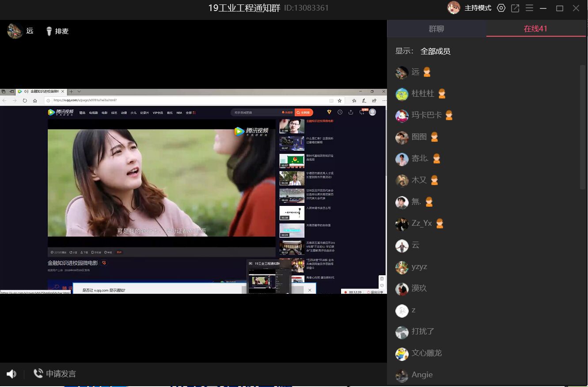Click the member list vertical scrollbar
588x387 pixels.
pos(583,127)
